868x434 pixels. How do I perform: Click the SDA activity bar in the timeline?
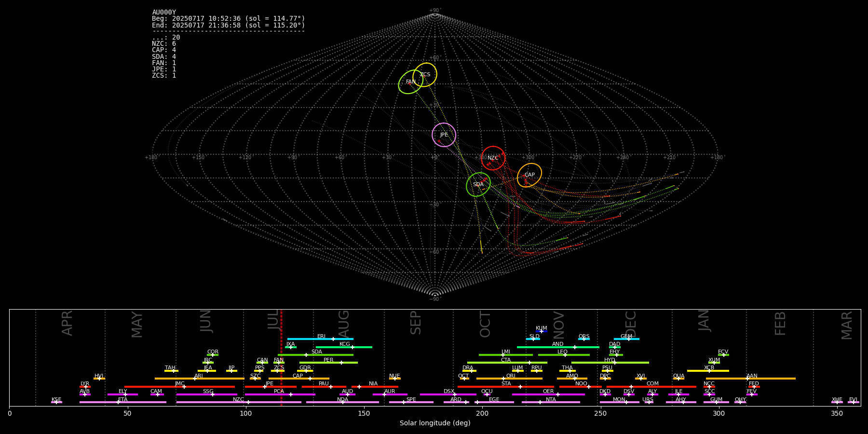(x=315, y=355)
